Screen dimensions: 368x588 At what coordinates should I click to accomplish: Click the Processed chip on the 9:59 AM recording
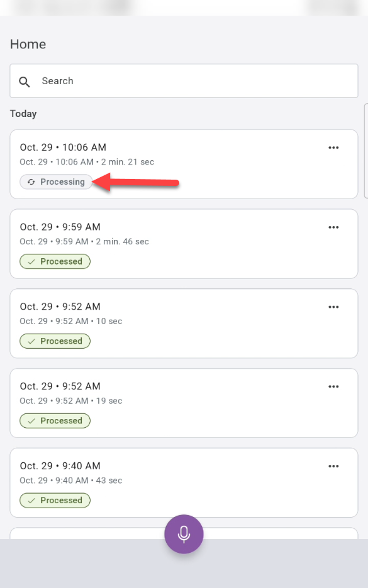click(x=55, y=261)
